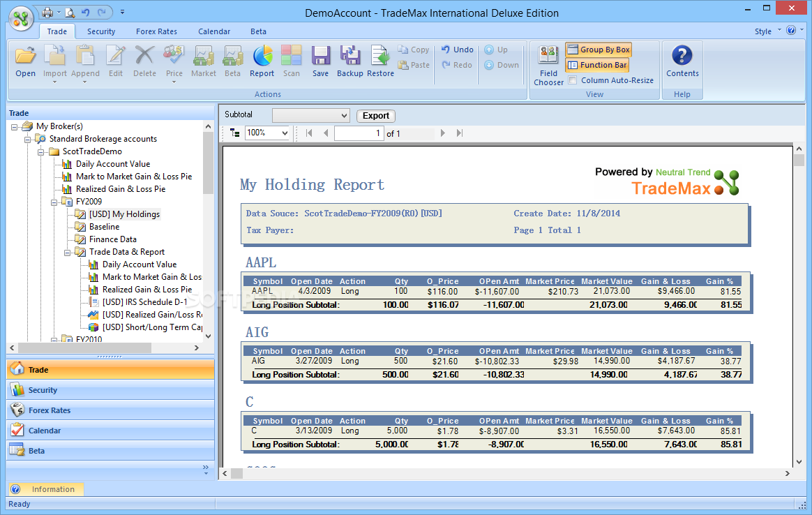This screenshot has width=812, height=515.
Task: Enable Column Auto-Resize checkbox
Action: [x=573, y=80]
